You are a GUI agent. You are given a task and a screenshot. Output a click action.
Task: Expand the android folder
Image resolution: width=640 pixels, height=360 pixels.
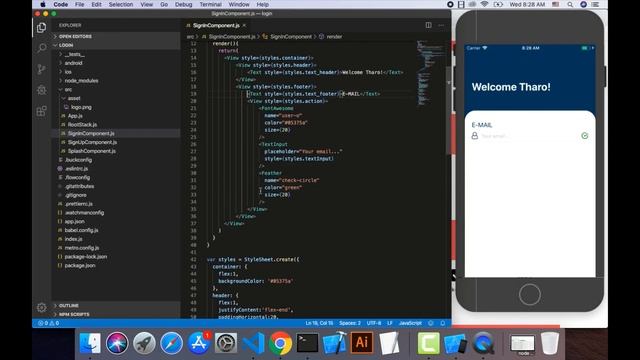(116, 63)
